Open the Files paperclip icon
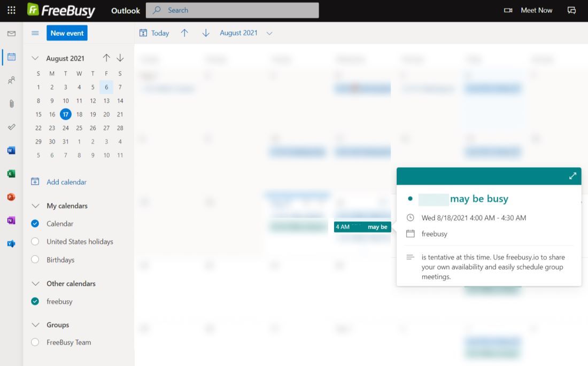Screen dimensions: 588x366 click(x=11, y=104)
